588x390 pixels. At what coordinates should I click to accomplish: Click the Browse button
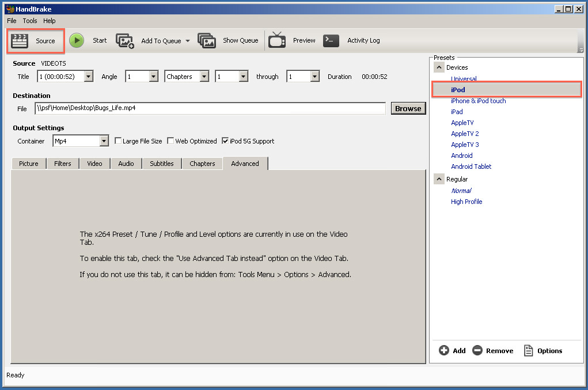(x=408, y=108)
